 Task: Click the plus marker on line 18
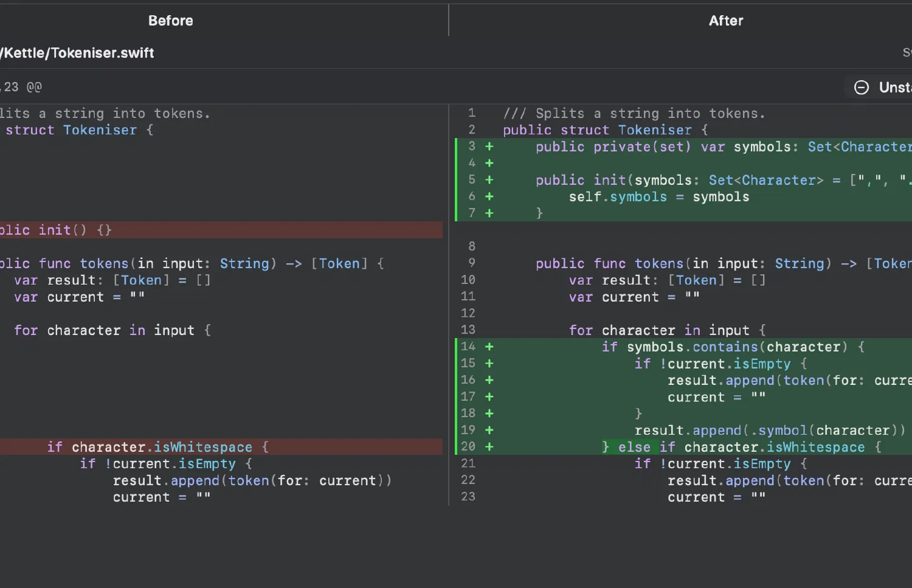point(489,413)
